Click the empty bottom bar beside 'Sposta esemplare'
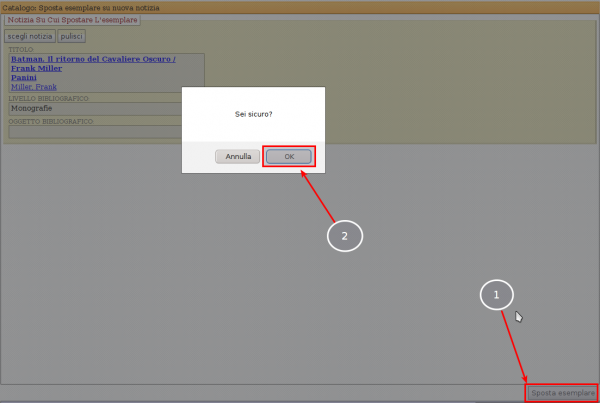Screen dimensions: 600x403 coord(260,393)
